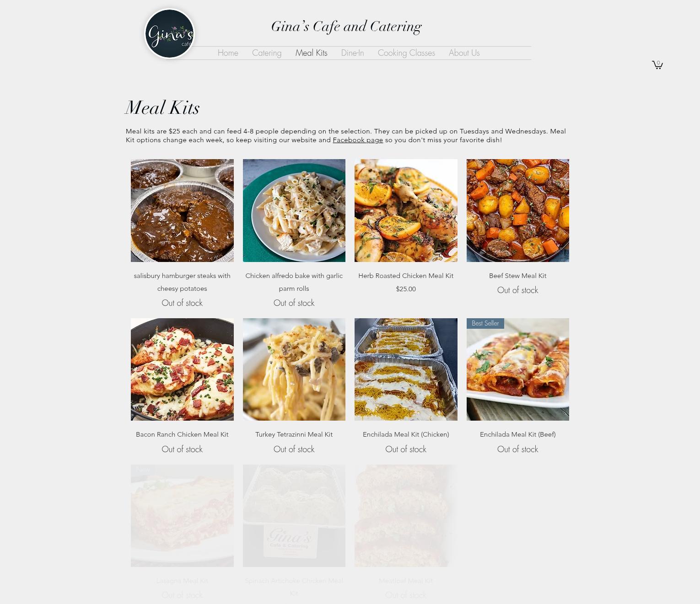
Task: Navigate to Cooking Classes
Action: pos(406,53)
